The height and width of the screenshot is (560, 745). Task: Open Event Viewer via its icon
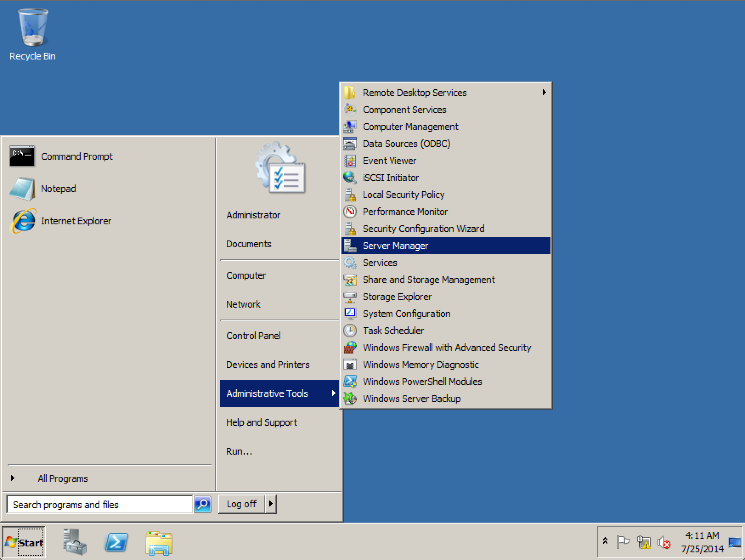(350, 161)
